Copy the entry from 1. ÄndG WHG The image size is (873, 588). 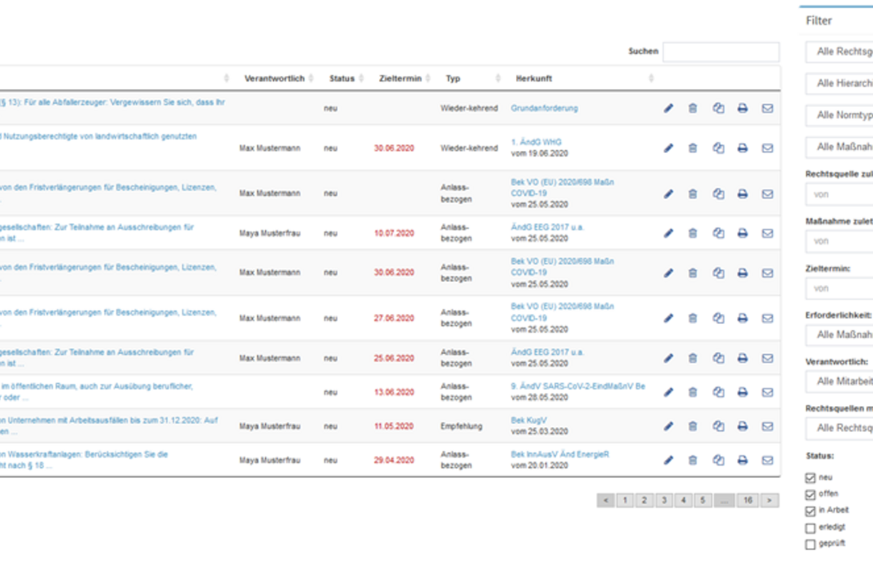point(717,148)
